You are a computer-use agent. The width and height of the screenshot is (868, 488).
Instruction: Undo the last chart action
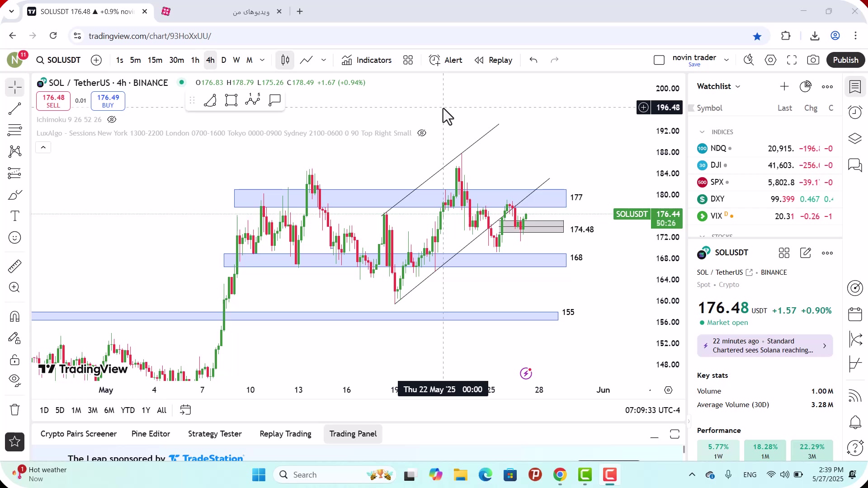pos(533,60)
